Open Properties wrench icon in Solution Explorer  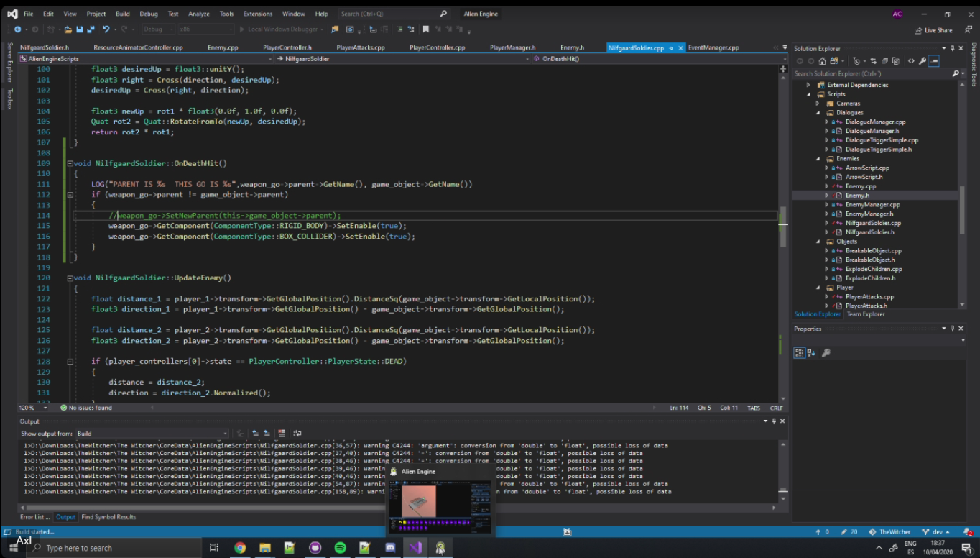(x=921, y=61)
